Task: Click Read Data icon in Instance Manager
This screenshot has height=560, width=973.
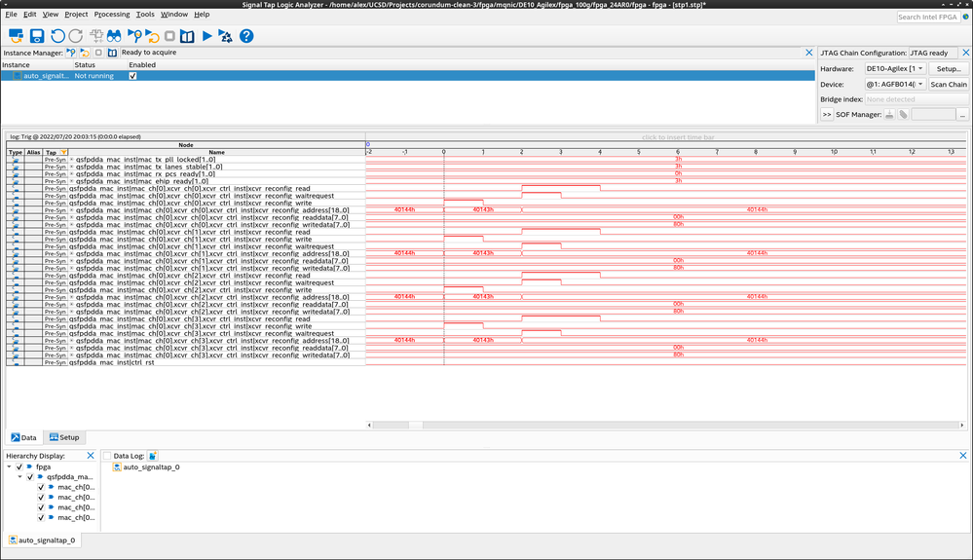Action: [112, 53]
